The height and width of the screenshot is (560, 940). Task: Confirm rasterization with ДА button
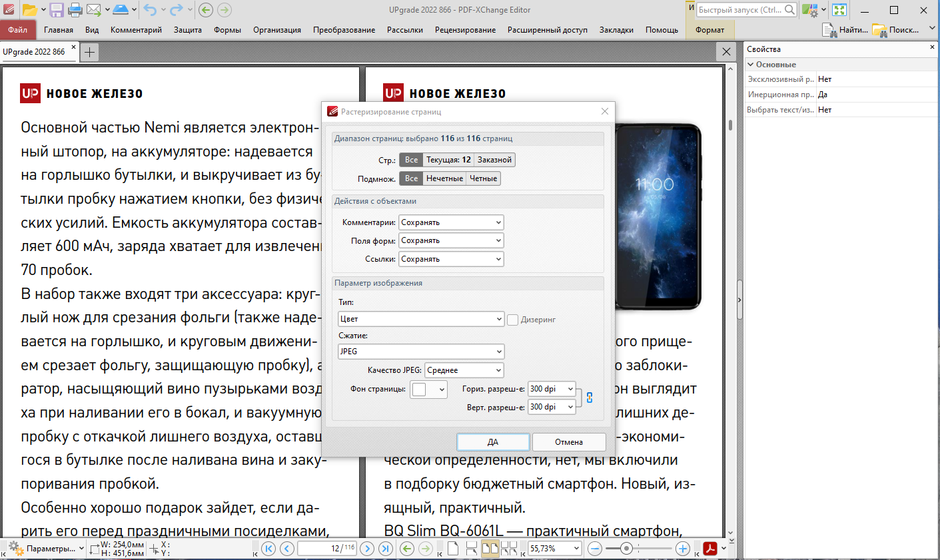[493, 442]
